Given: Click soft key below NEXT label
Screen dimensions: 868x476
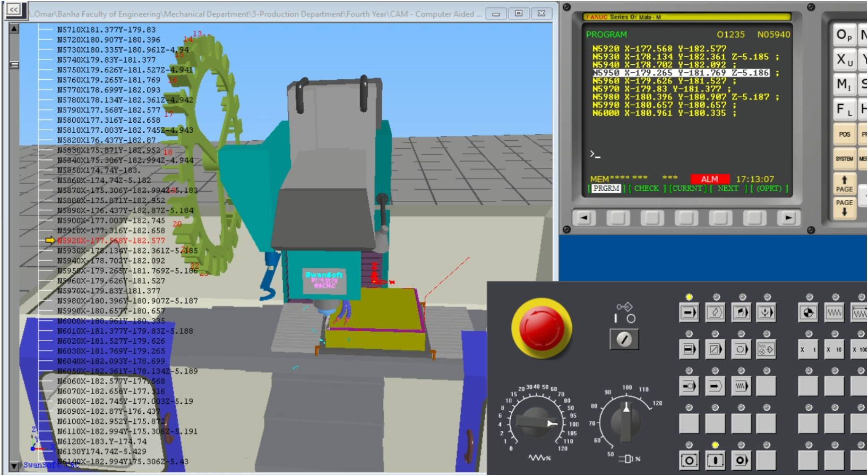Looking at the screenshot, I should (x=720, y=217).
